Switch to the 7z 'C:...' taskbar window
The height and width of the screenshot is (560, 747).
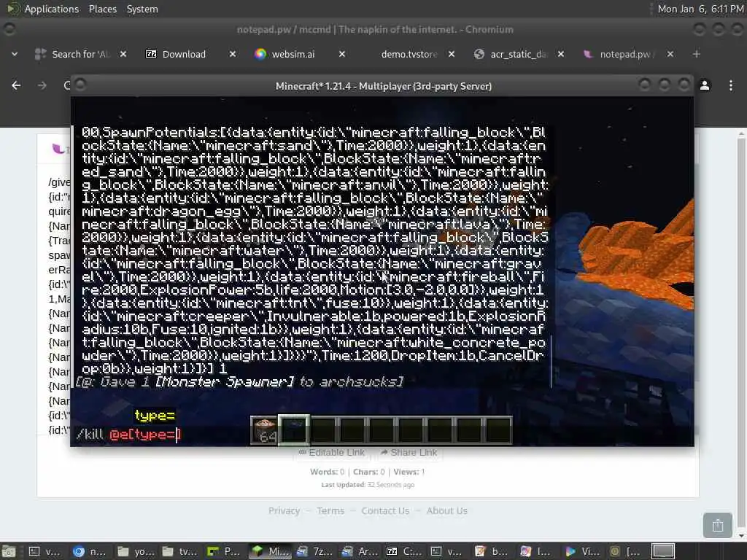point(403,551)
